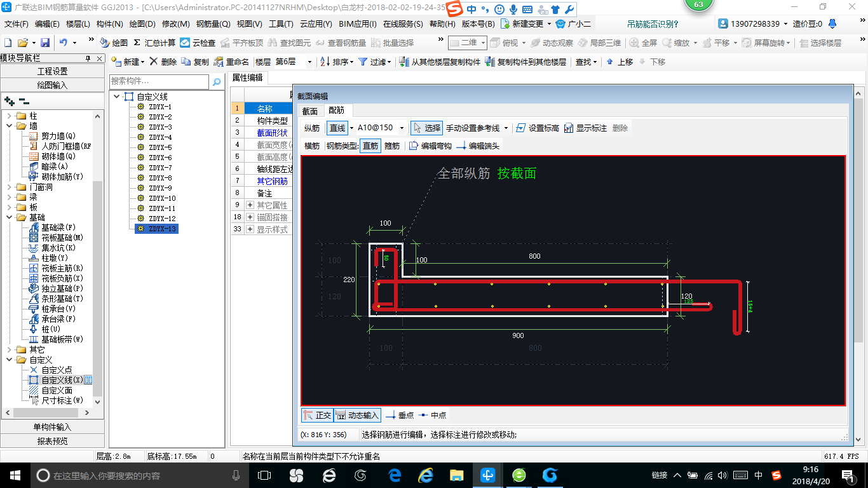
Task: Click 复制 copy button
Action: (x=195, y=62)
